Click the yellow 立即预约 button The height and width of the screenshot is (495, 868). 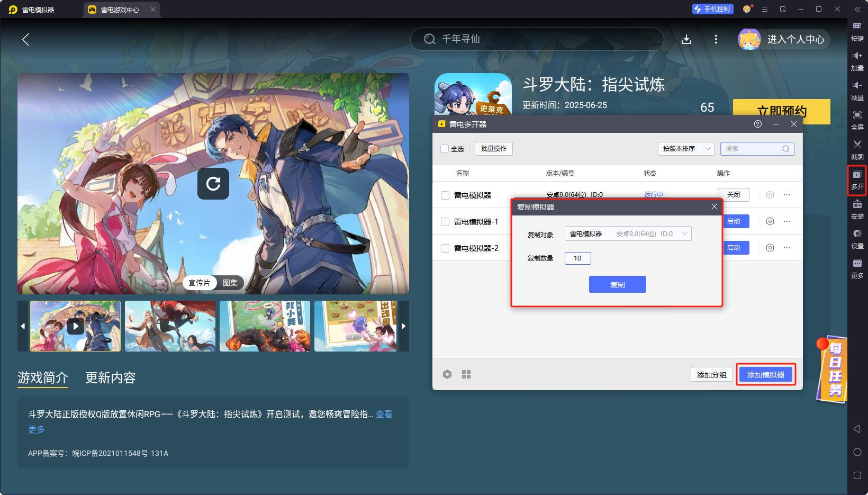point(782,111)
